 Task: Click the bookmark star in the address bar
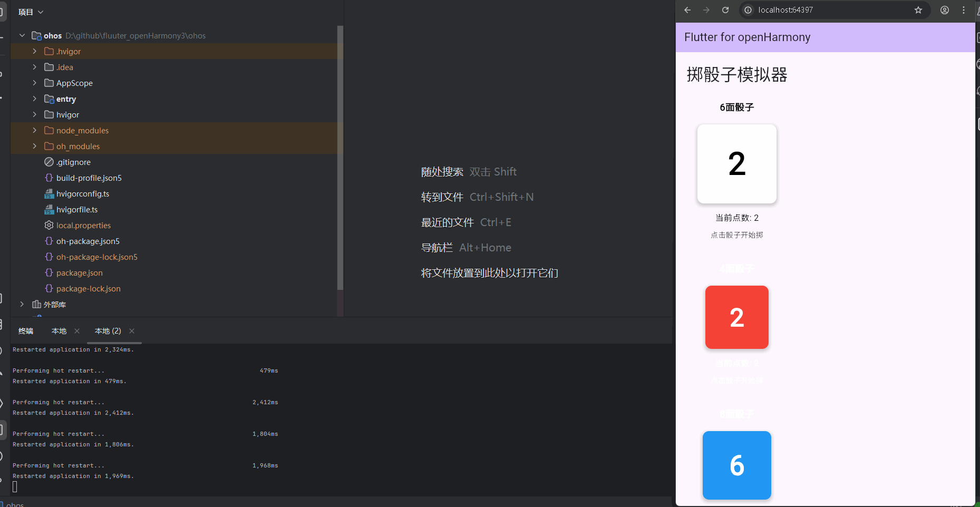point(918,10)
